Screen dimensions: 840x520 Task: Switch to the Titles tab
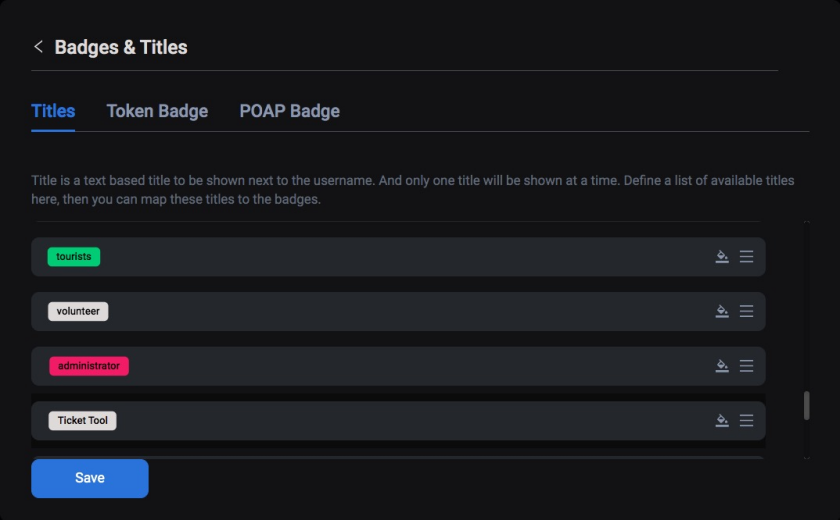[53, 111]
